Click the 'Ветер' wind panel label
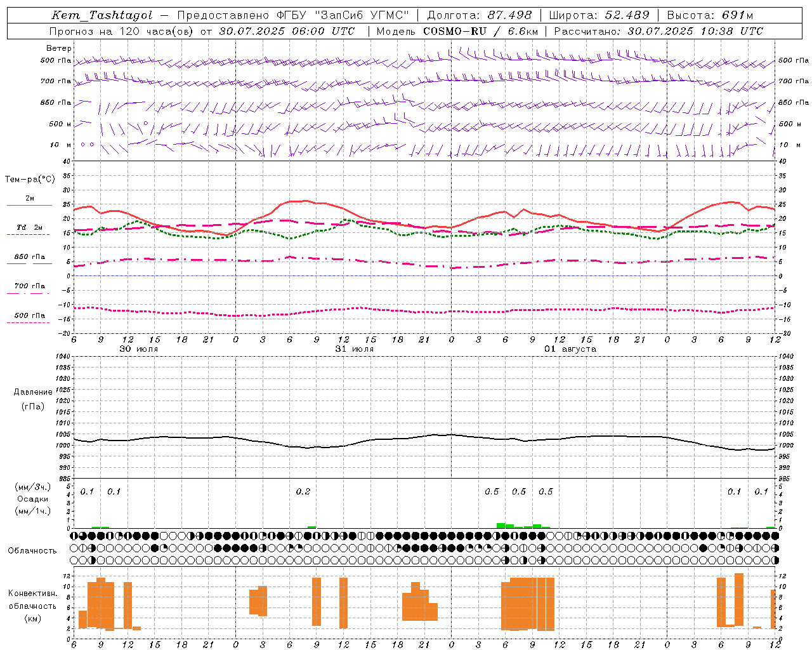812x650 pixels. tap(59, 48)
